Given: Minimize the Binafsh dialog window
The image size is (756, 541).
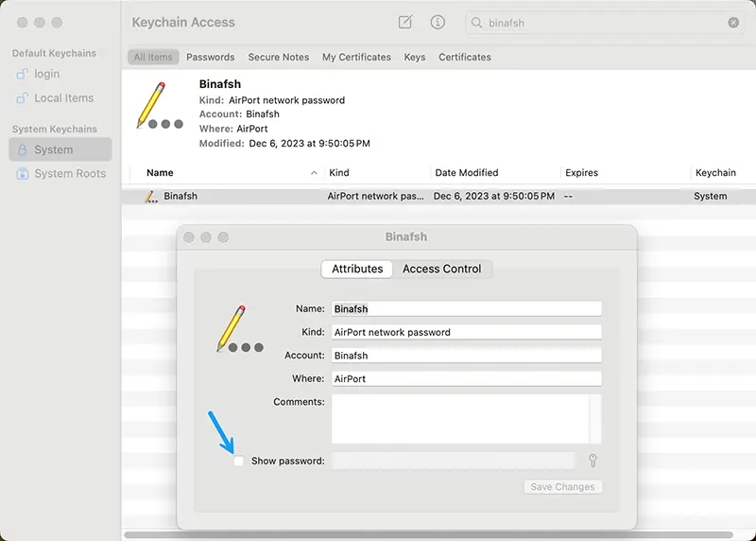Looking at the screenshot, I should [206, 237].
